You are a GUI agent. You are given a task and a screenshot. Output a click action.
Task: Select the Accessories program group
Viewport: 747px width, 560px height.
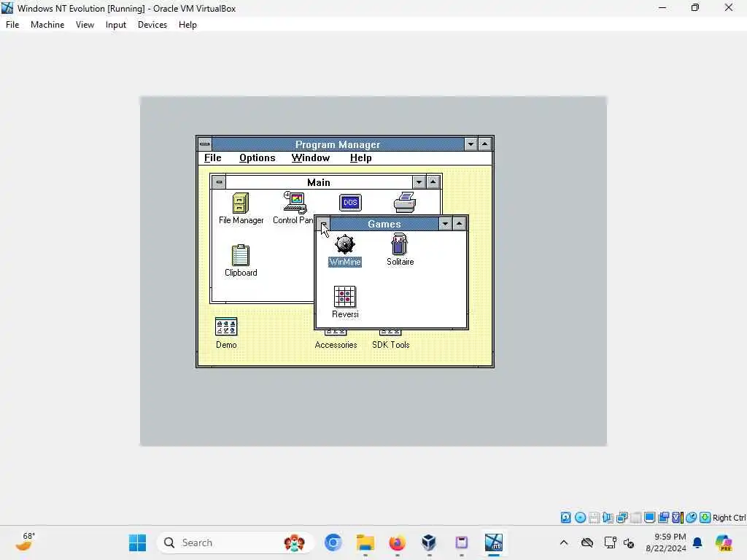(336, 344)
